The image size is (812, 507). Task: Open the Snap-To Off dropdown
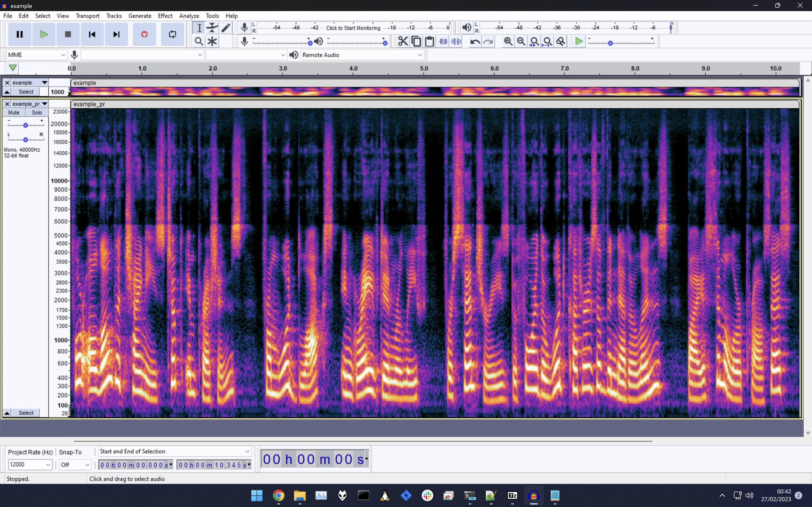pos(75,465)
